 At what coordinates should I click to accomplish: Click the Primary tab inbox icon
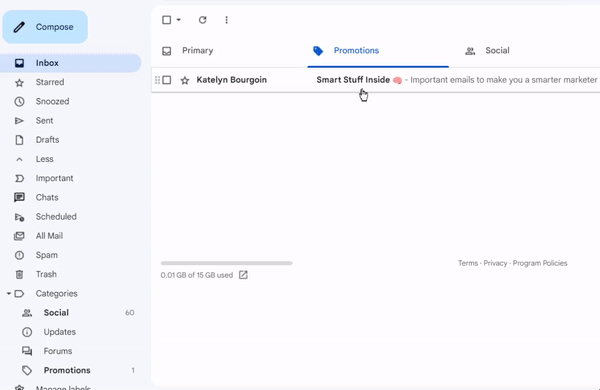(166, 51)
